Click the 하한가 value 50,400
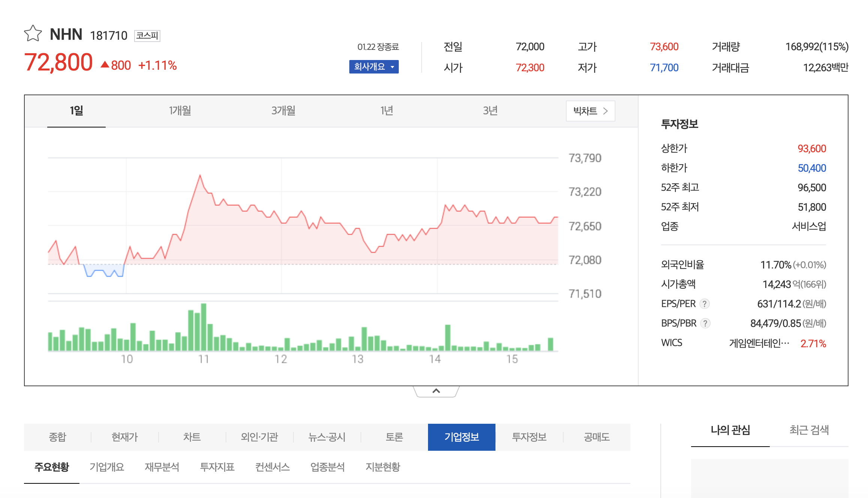Image resolution: width=868 pixels, height=498 pixels. (x=812, y=168)
